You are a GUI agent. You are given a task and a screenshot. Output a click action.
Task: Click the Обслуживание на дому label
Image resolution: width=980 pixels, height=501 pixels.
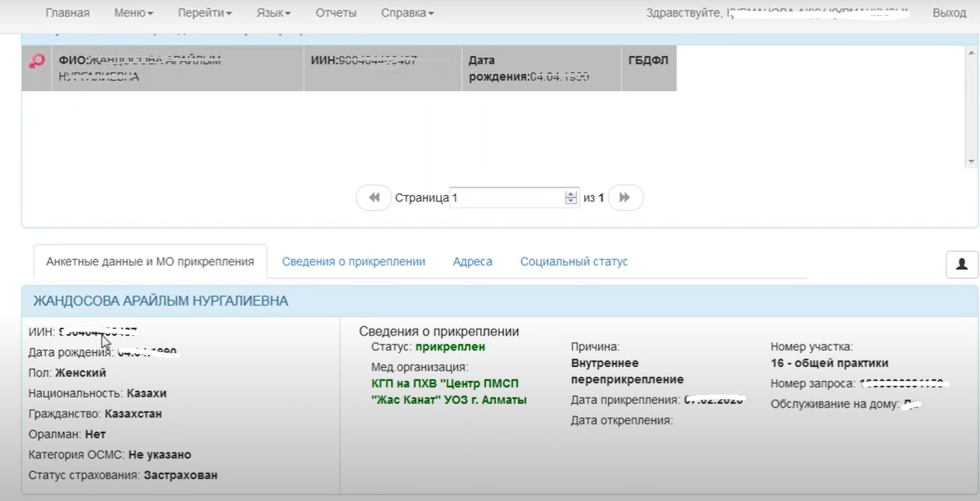pos(834,404)
